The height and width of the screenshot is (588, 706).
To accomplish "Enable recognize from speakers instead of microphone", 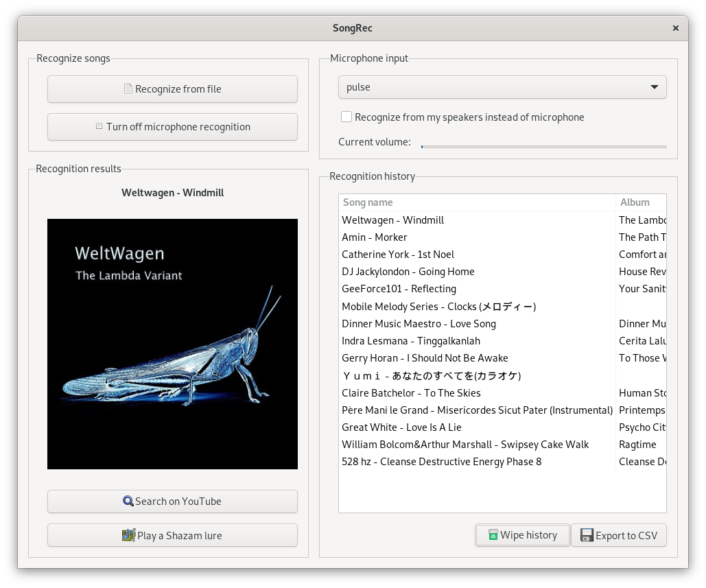I will coord(346,117).
